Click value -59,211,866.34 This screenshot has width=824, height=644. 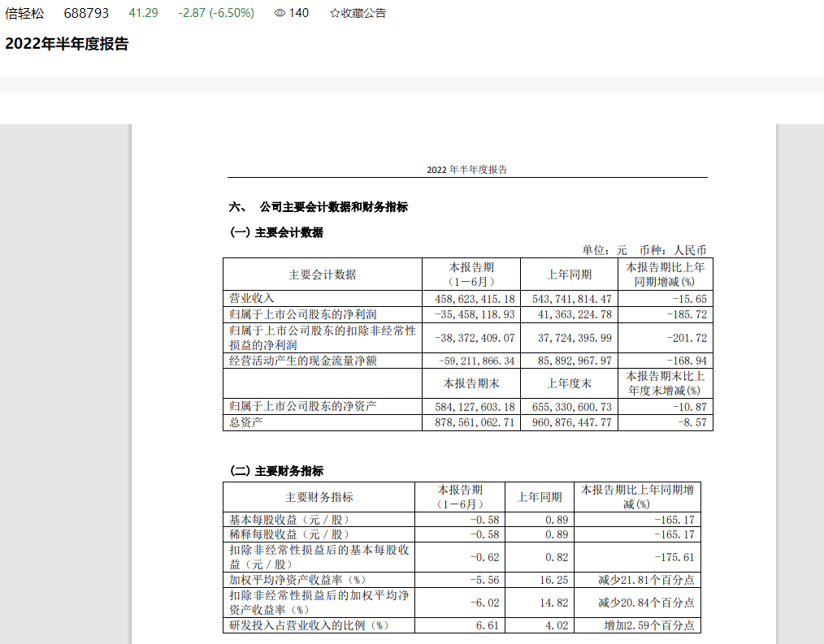(x=477, y=361)
